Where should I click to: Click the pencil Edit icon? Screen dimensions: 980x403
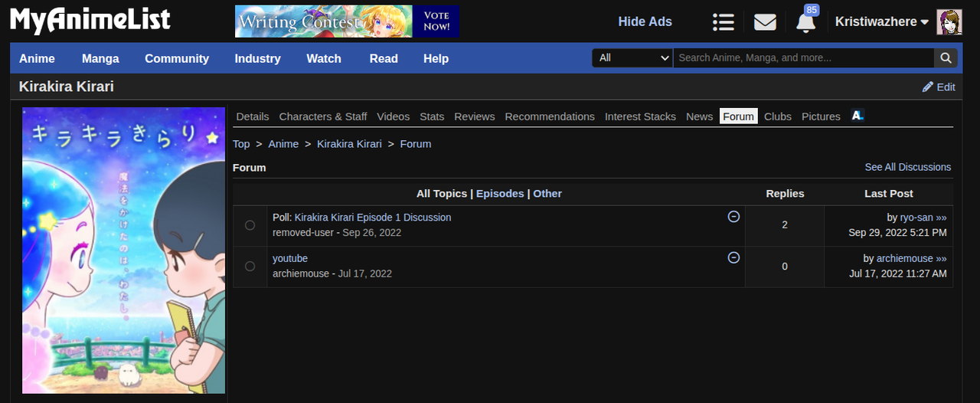pos(928,87)
